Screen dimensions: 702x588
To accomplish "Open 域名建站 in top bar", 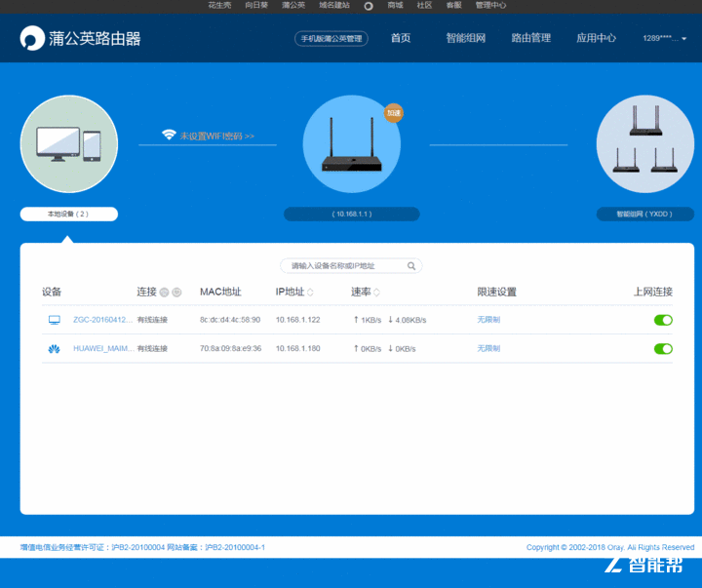I will click(334, 6).
